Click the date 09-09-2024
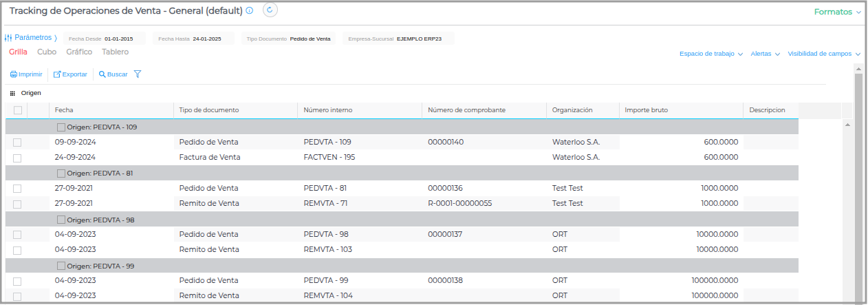This screenshot has width=868, height=305. [x=75, y=143]
